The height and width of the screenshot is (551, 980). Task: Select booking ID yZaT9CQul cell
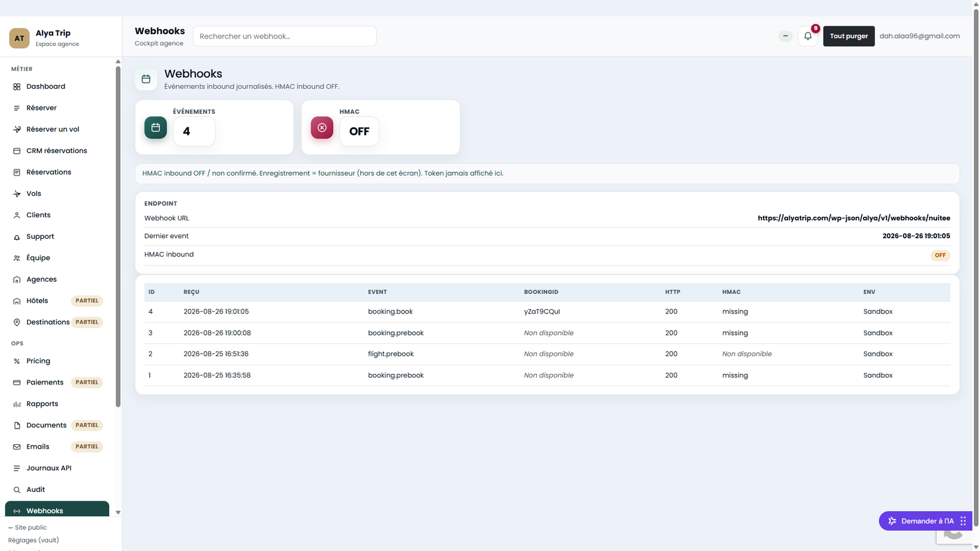(542, 312)
